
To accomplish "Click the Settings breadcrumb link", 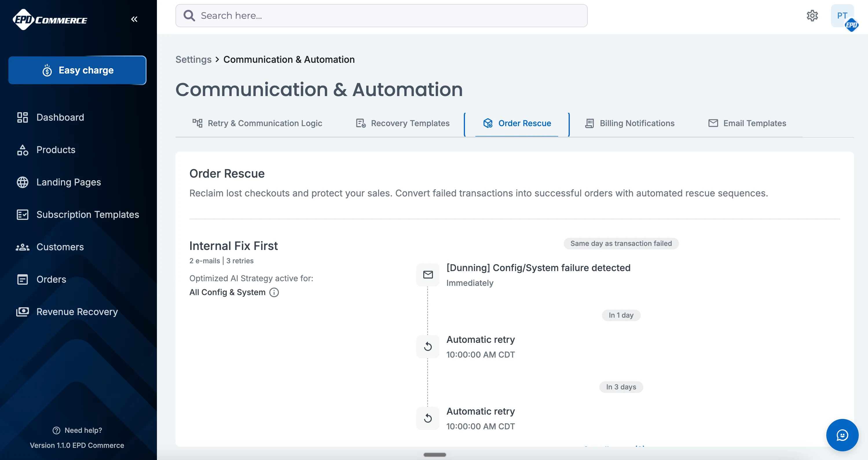I will point(193,60).
